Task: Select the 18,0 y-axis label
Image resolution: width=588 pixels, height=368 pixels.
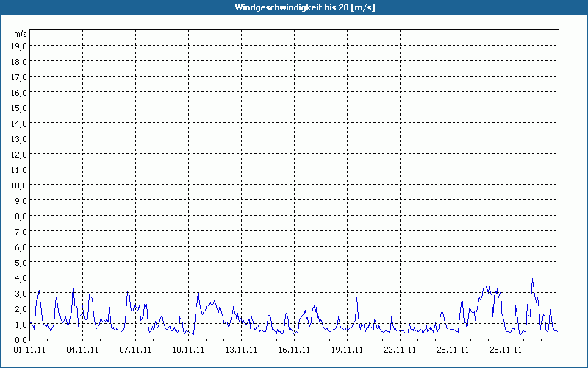Action: 19,62
